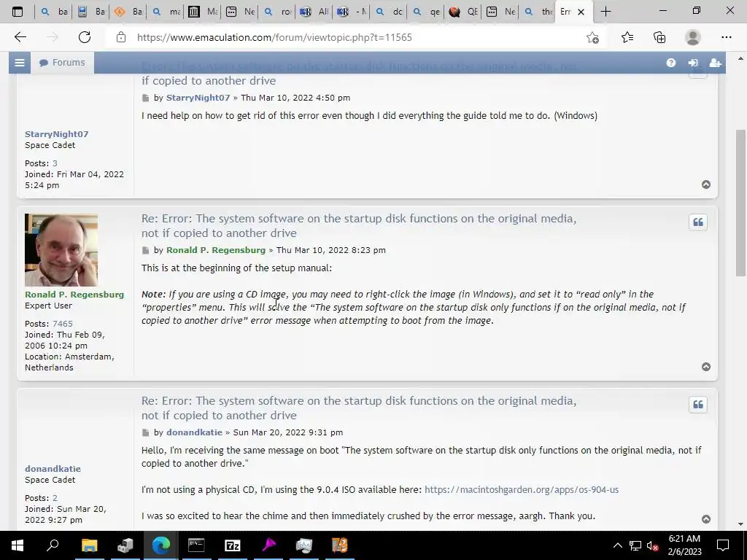Refresh the page
Viewport: 747px width, 560px height.
click(85, 37)
